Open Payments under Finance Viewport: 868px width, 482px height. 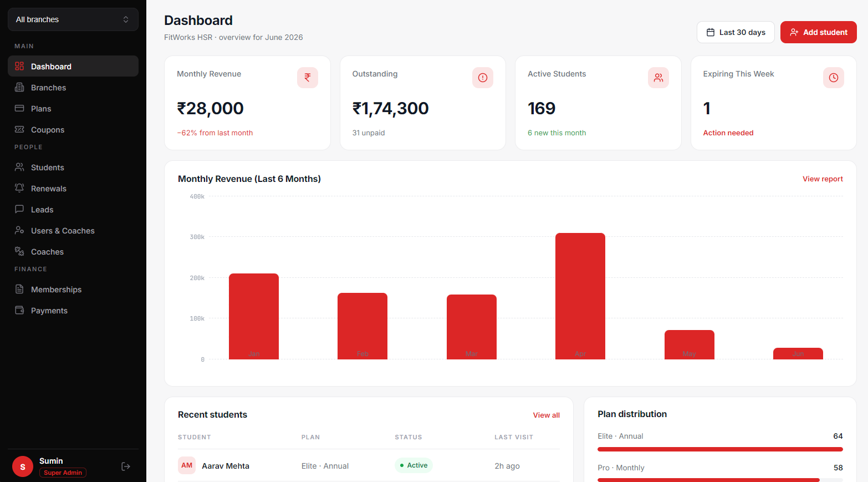[x=73, y=310]
